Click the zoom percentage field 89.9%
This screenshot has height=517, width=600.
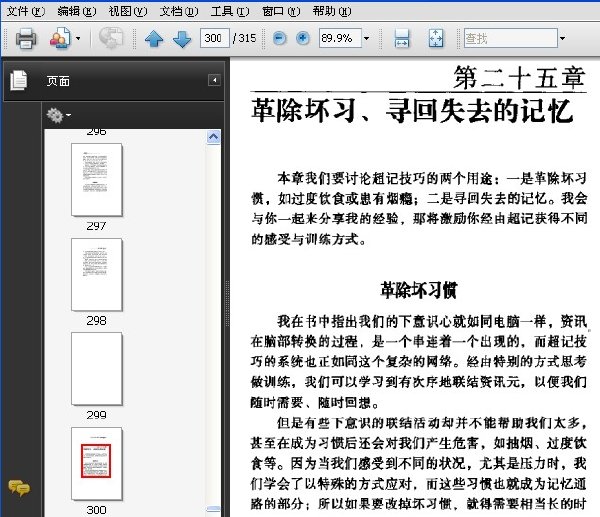[x=340, y=38]
